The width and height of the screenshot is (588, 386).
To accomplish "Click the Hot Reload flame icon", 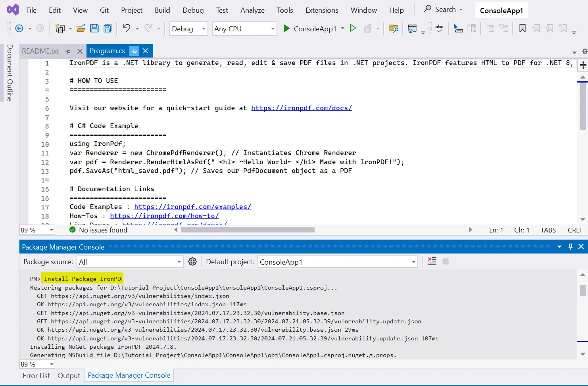I will [x=368, y=28].
